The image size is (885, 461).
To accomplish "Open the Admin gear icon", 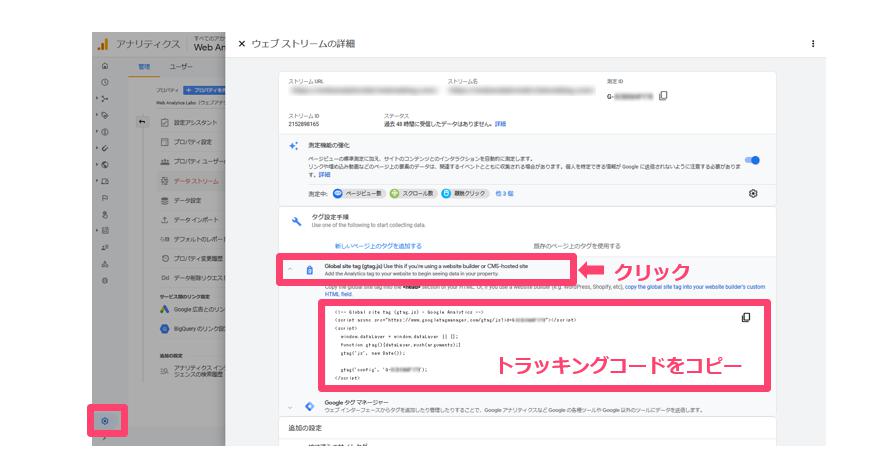I will [x=105, y=421].
